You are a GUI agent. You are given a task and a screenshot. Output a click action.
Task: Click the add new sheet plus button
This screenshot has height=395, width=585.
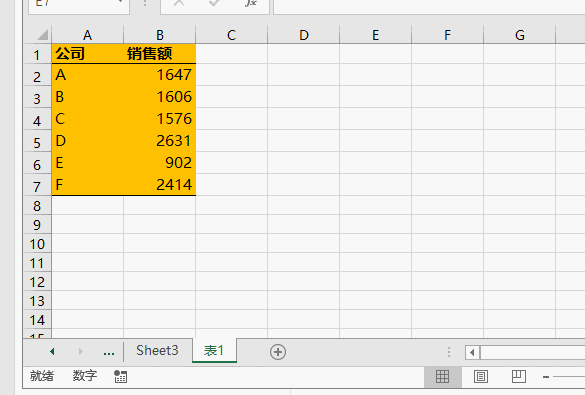[278, 352]
